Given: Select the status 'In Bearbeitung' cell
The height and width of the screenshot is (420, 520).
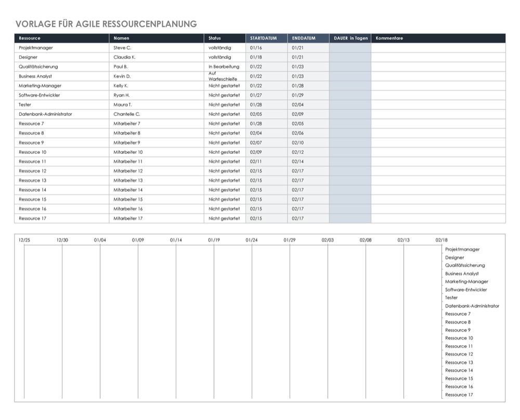Looking at the screenshot, I should coord(225,67).
